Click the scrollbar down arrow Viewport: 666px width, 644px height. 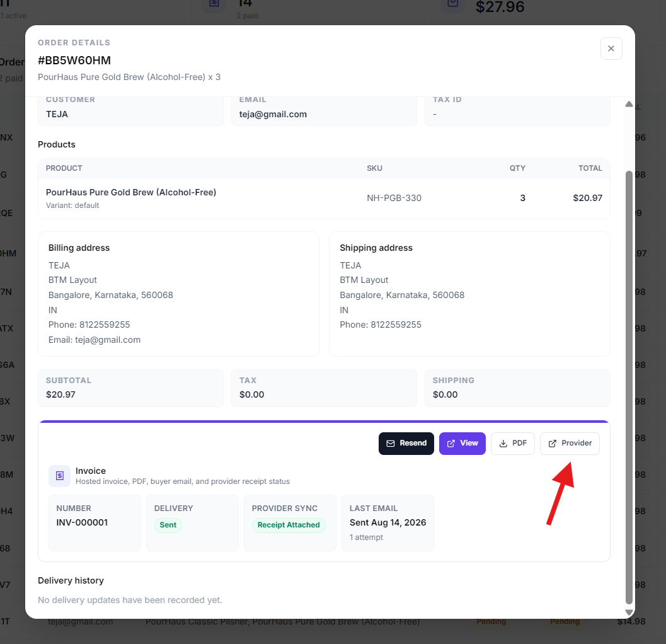pos(629,612)
